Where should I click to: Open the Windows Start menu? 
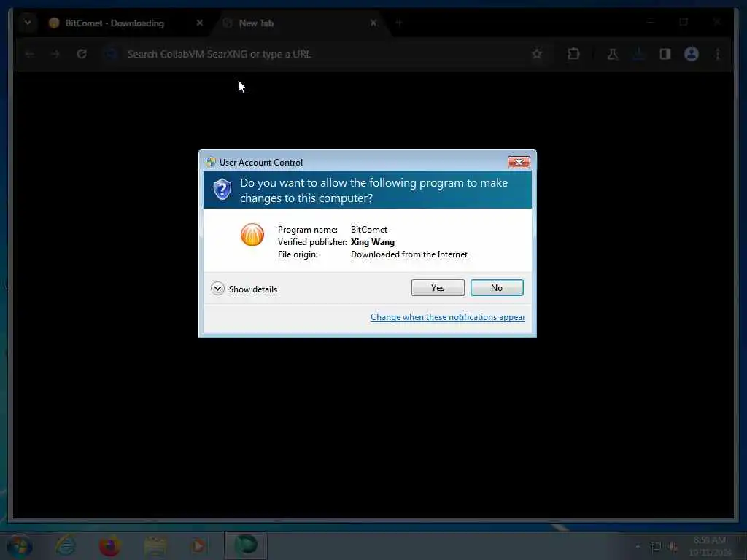point(20,545)
